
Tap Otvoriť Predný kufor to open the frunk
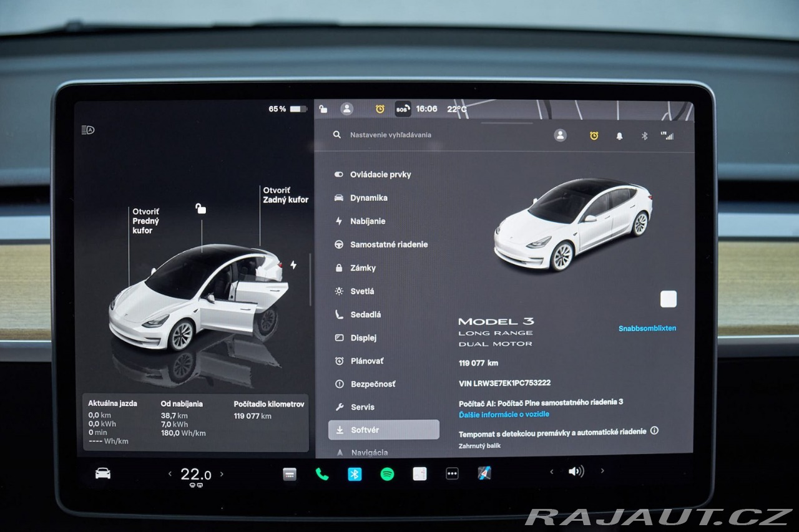tap(145, 221)
